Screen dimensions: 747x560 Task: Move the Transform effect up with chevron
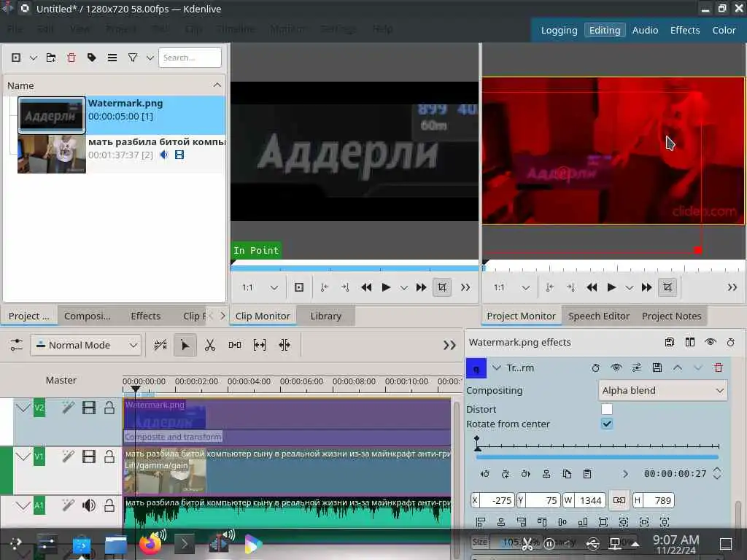[678, 367]
